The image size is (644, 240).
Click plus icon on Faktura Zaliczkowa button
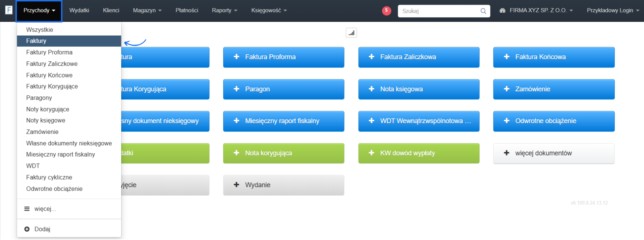[x=371, y=57]
